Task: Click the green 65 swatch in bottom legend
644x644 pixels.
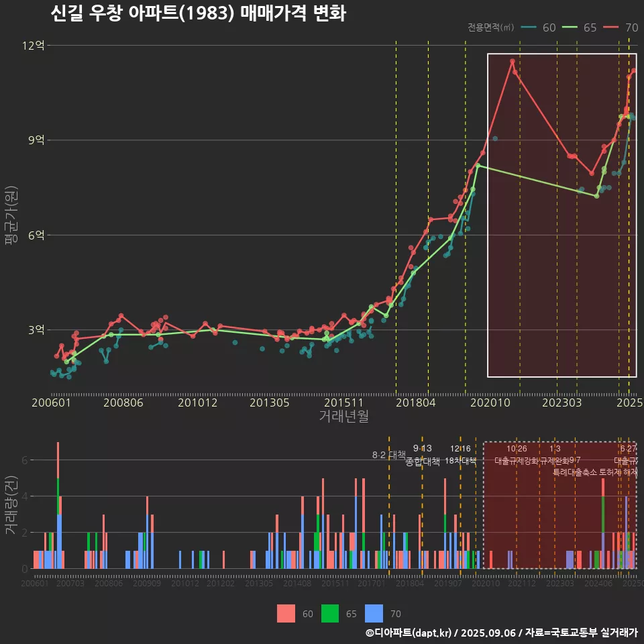Action: pos(330,613)
